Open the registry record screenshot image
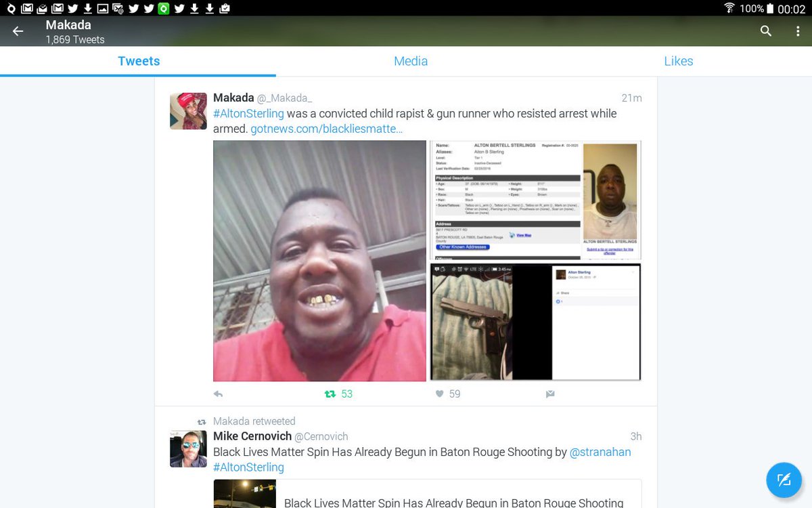 [x=535, y=200]
